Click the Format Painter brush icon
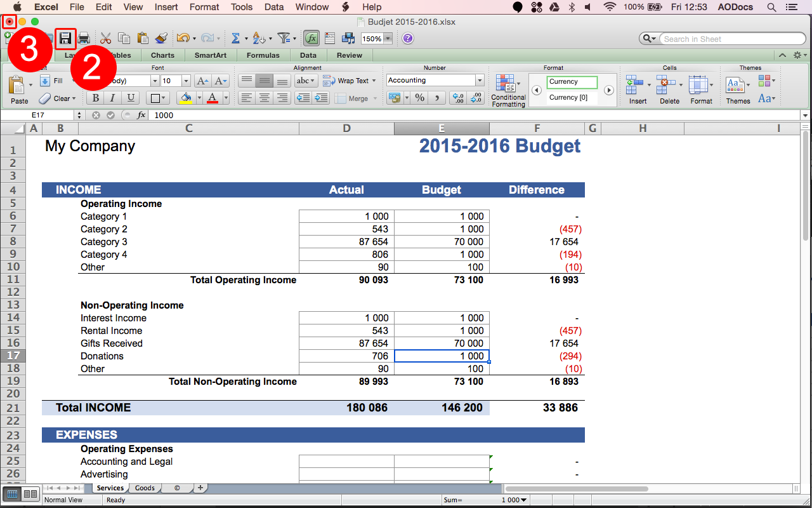The height and width of the screenshot is (508, 812). tap(161, 39)
